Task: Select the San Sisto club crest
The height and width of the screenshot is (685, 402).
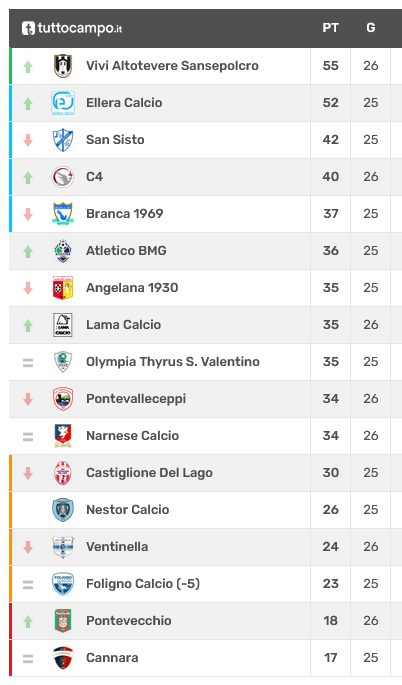Action: pyautogui.click(x=63, y=140)
